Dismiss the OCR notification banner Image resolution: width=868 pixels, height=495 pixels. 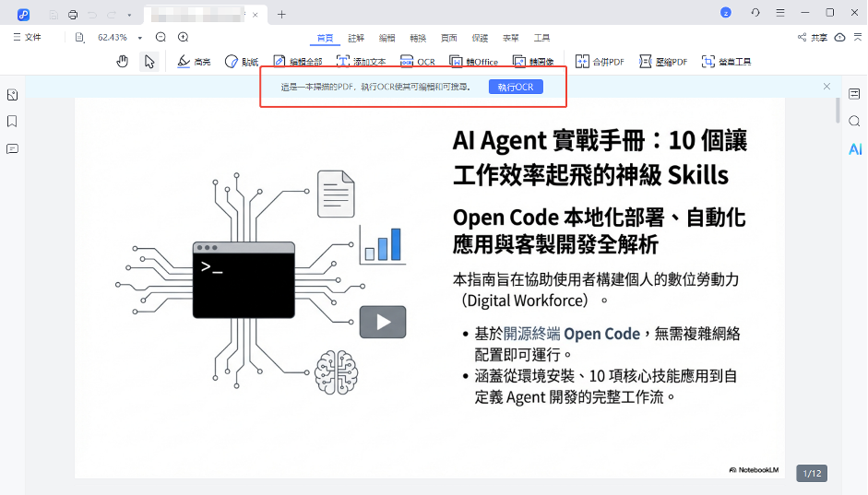826,87
